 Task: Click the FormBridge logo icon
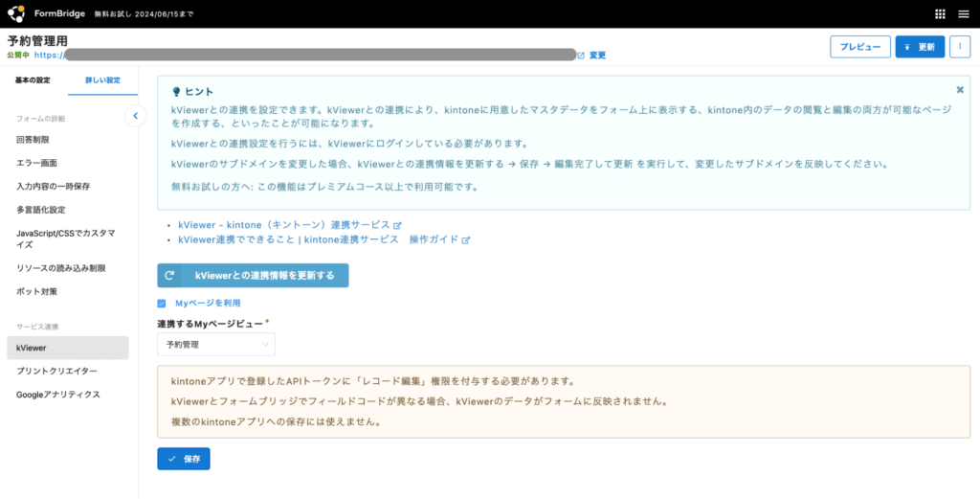pos(16,13)
